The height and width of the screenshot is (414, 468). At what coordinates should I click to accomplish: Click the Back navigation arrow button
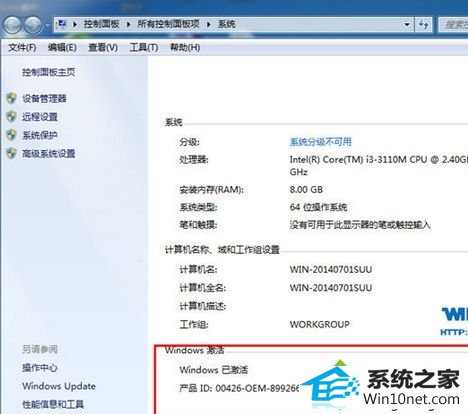[x=12, y=25]
